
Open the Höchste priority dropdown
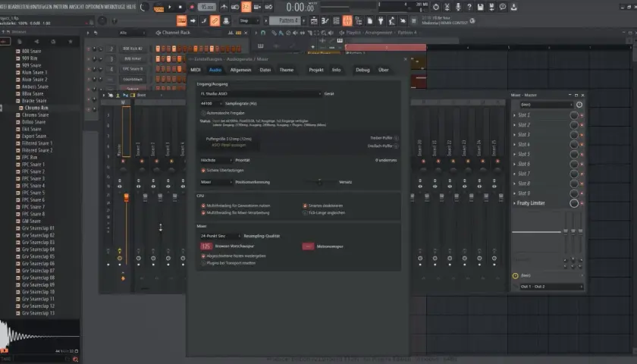[x=215, y=160]
